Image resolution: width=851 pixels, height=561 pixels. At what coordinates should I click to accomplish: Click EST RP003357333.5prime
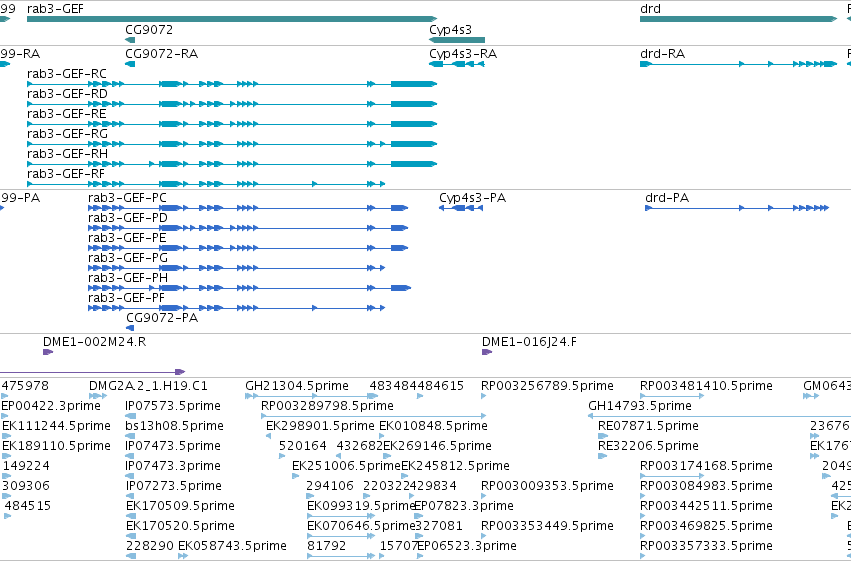pos(706,546)
